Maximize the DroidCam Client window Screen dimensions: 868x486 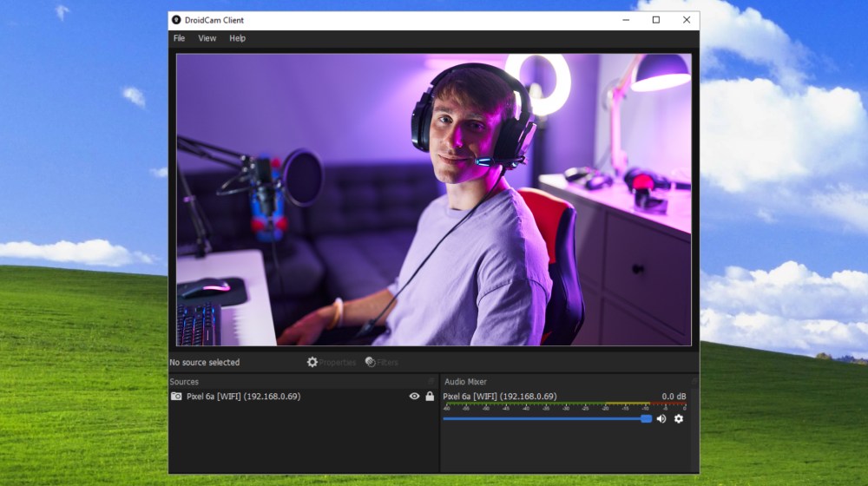click(x=656, y=20)
